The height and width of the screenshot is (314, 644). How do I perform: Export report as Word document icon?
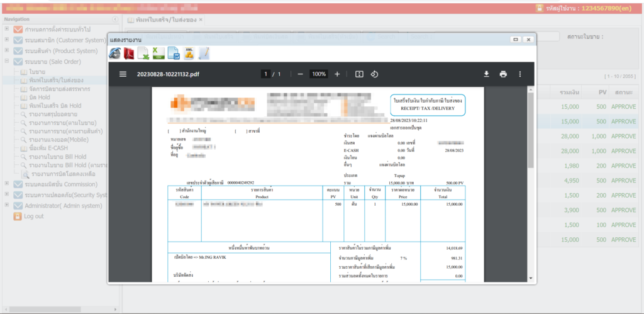tap(174, 54)
